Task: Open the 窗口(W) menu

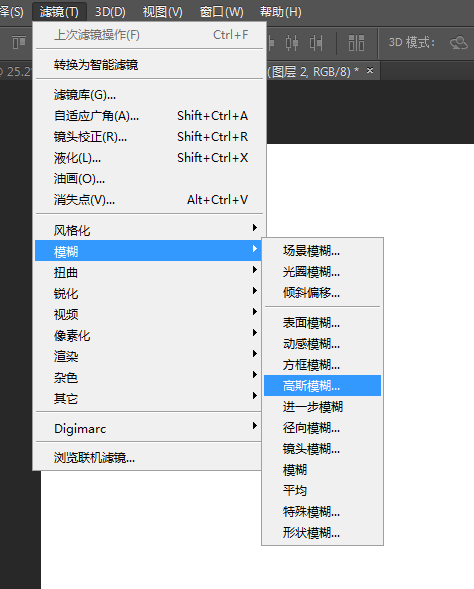Action: pyautogui.click(x=221, y=12)
